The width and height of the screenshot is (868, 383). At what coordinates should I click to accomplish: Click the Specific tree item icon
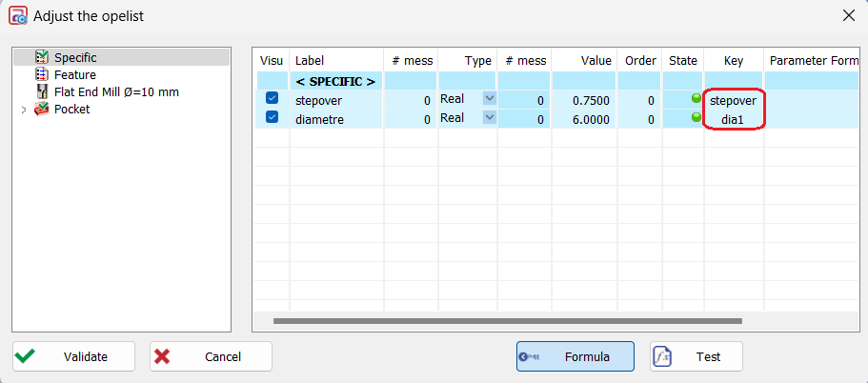pyautogui.click(x=42, y=58)
